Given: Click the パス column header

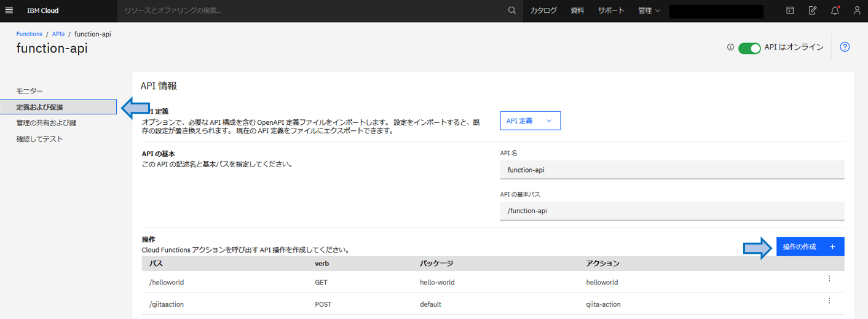Looking at the screenshot, I should pos(156,263).
